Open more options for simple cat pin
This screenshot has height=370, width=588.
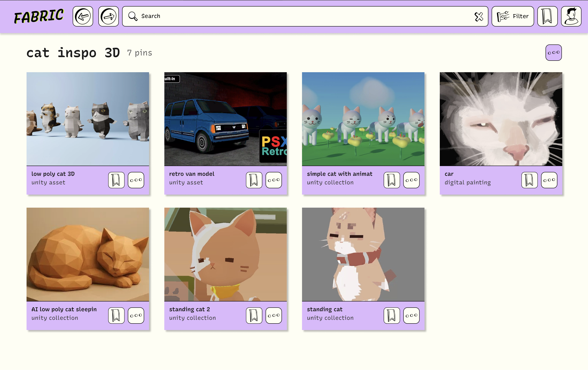pyautogui.click(x=411, y=180)
